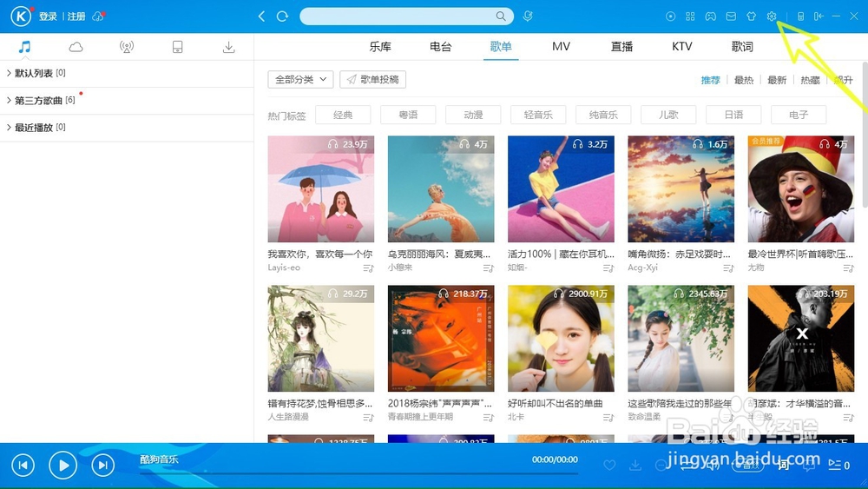Sort playlists by 最新

tap(777, 80)
